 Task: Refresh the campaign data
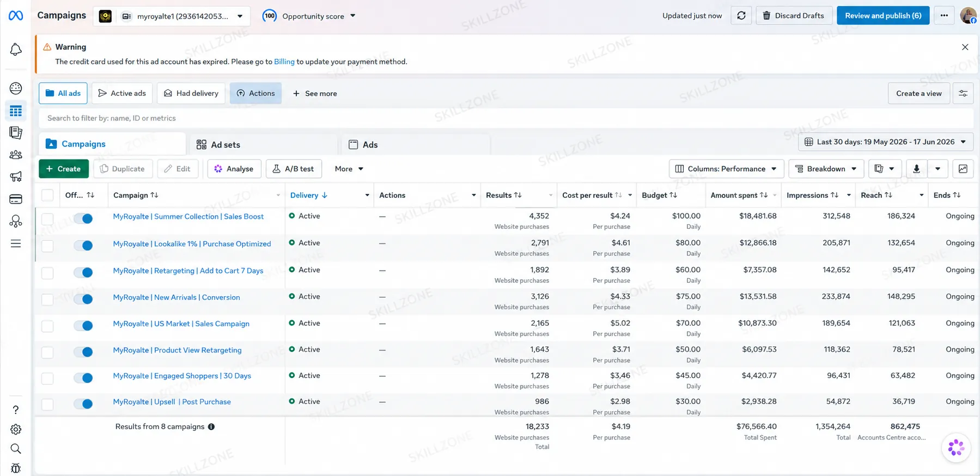[x=741, y=16]
